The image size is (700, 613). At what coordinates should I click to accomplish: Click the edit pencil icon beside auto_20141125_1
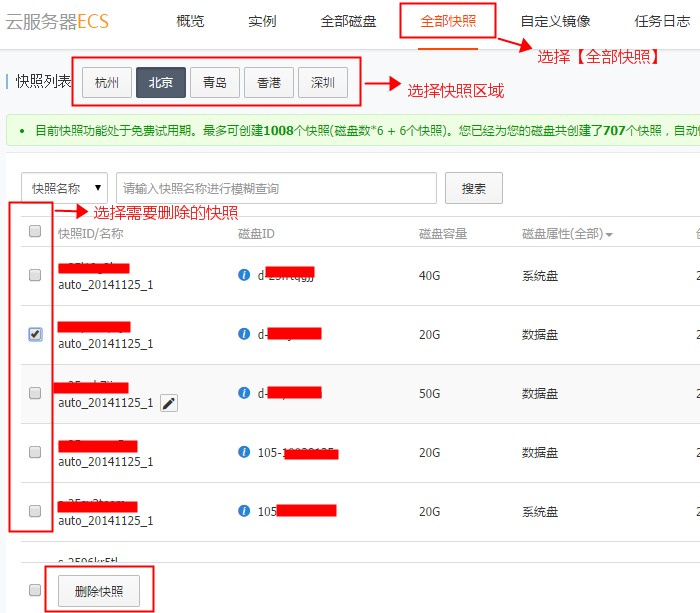tap(169, 403)
